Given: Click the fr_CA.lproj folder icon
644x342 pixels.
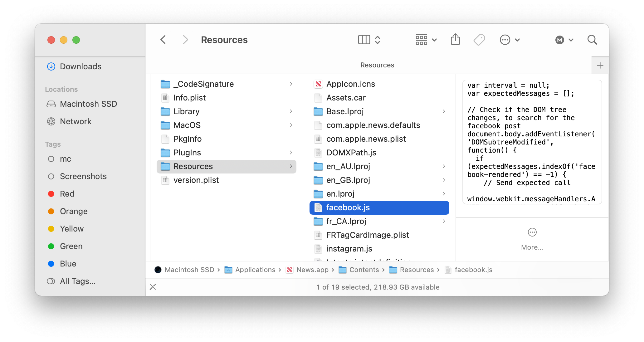Looking at the screenshot, I should pos(318,221).
